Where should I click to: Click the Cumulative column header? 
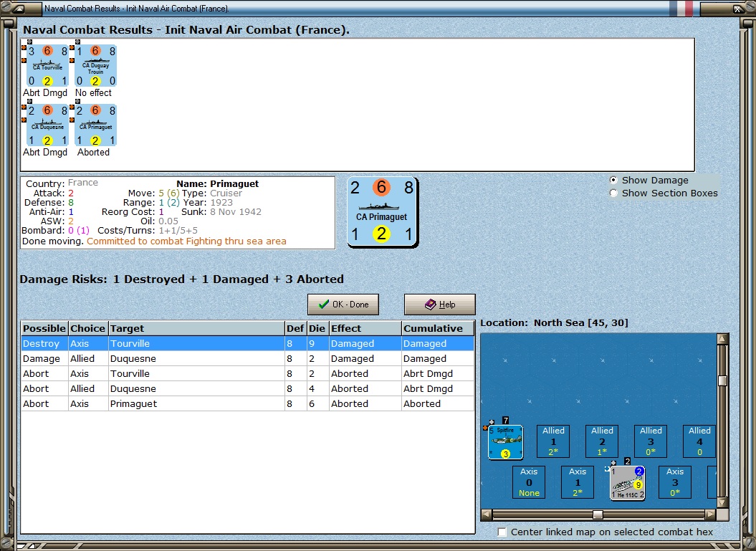[438, 328]
